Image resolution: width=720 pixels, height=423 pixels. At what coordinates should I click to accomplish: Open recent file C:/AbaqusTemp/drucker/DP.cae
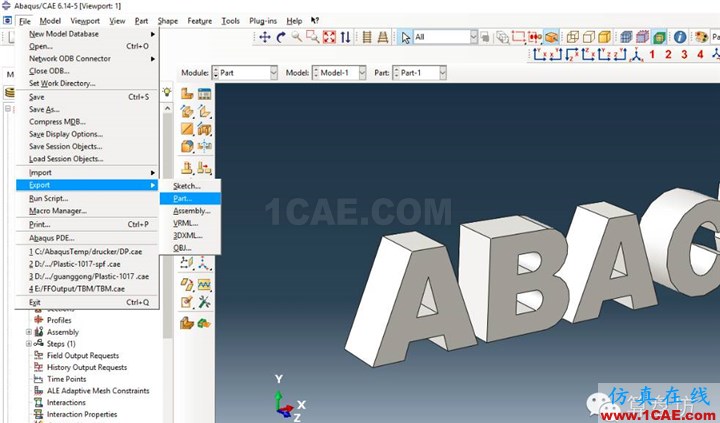tap(87, 252)
